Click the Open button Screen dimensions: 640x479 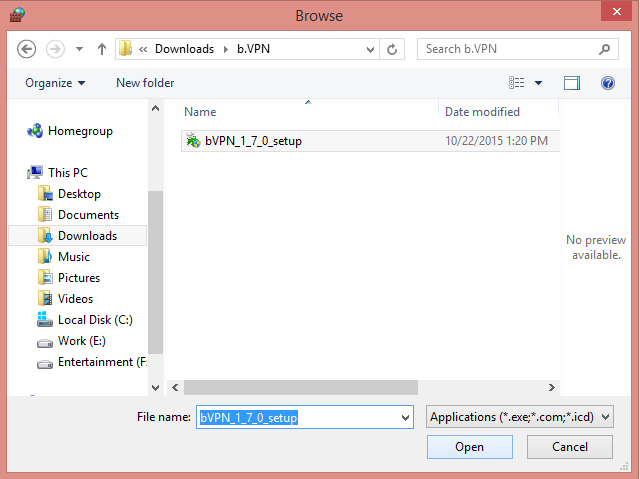pyautogui.click(x=469, y=447)
